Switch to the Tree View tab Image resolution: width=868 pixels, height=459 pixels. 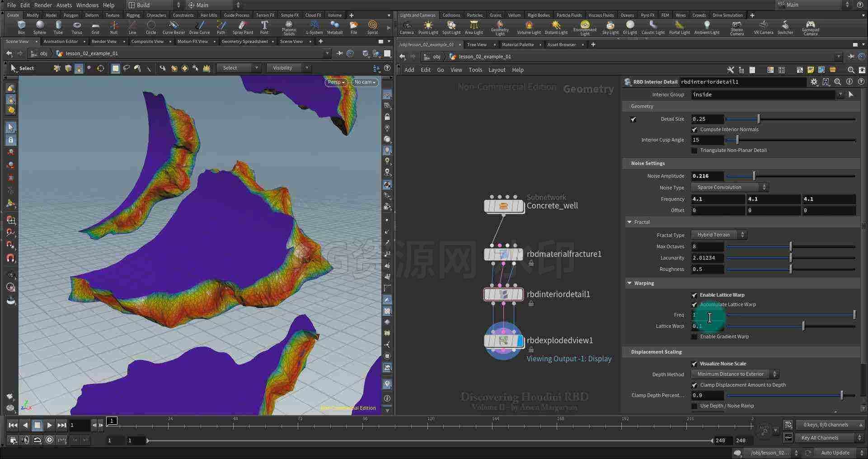477,45
